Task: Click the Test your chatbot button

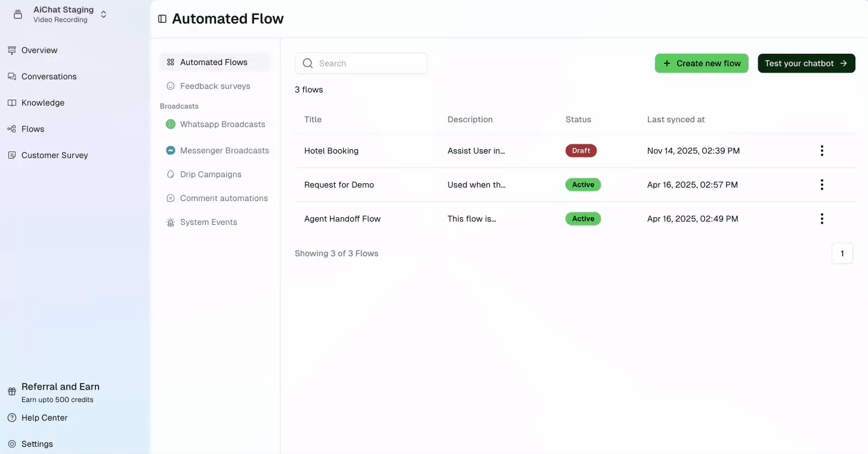Action: point(807,63)
